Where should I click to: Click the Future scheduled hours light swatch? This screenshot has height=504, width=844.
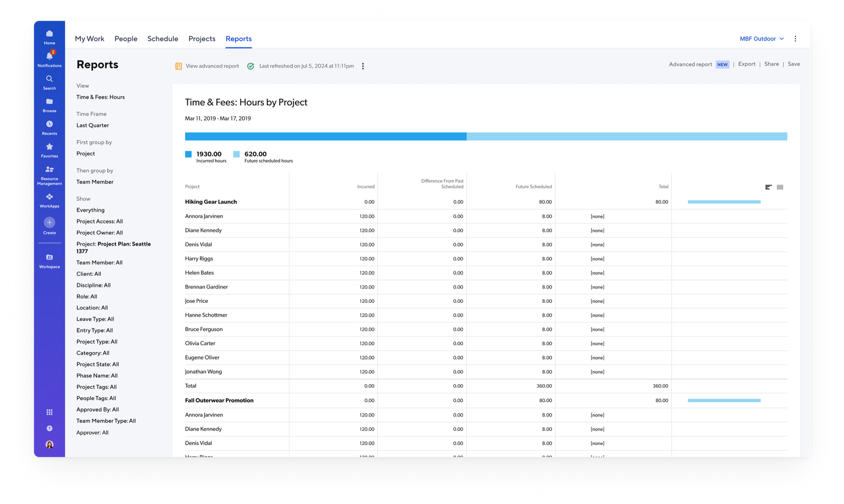coord(236,154)
